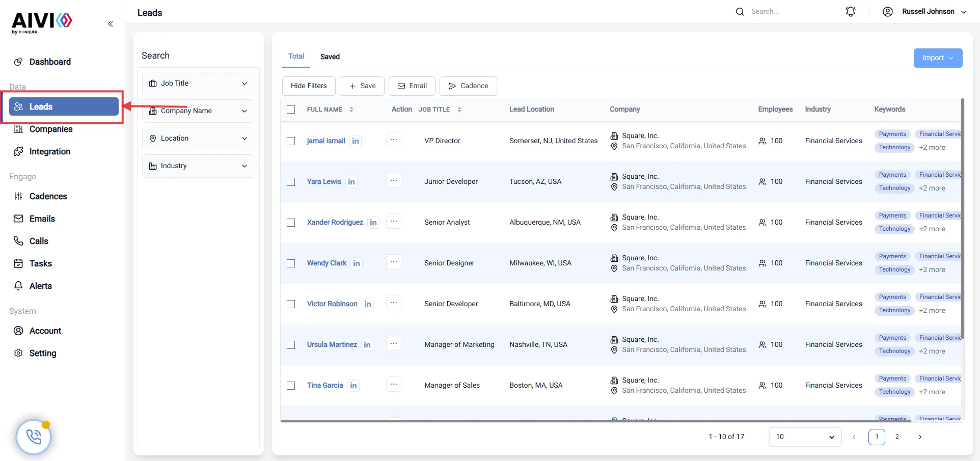The image size is (980, 461).
Task: Open jamal ismail lead profile link
Action: (326, 141)
